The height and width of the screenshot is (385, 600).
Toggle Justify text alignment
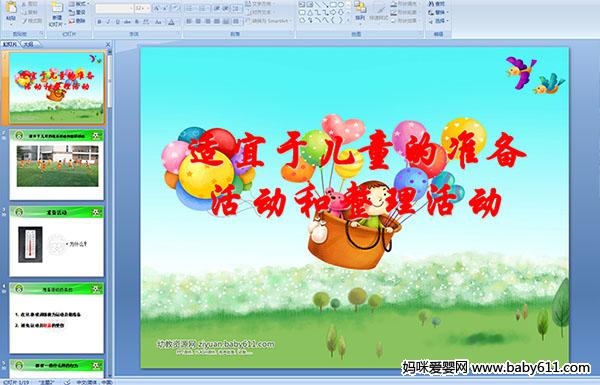point(217,22)
